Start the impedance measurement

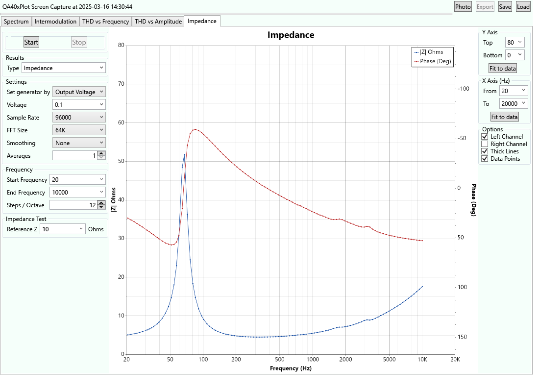[31, 42]
